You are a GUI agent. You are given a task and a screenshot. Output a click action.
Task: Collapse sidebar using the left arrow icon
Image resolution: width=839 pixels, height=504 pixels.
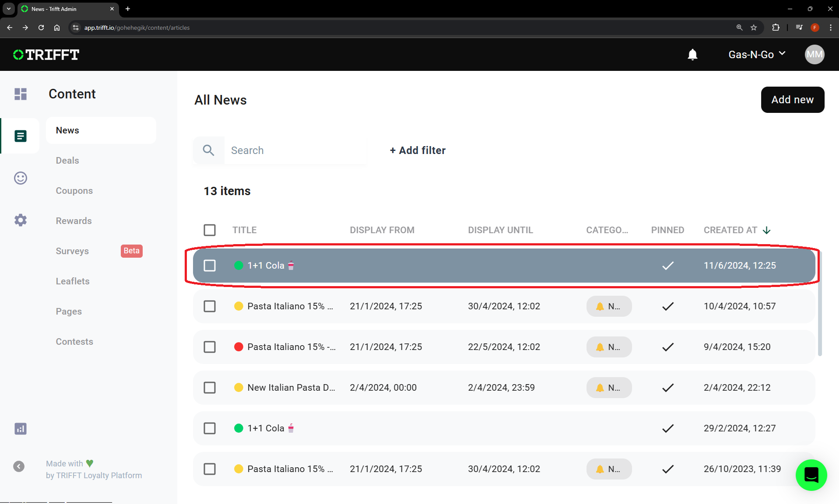pyautogui.click(x=19, y=466)
